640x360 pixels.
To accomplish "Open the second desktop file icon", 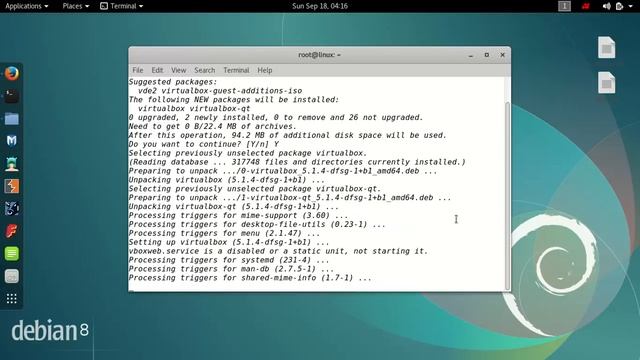I will click(x=607, y=83).
